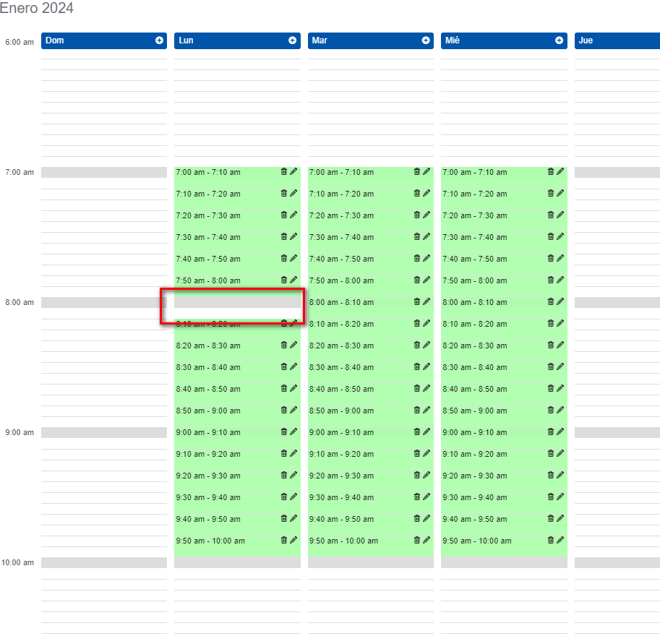This screenshot has width=660, height=644.
Task: Delete the 7:00 am slot on Lun
Action: [x=284, y=172]
